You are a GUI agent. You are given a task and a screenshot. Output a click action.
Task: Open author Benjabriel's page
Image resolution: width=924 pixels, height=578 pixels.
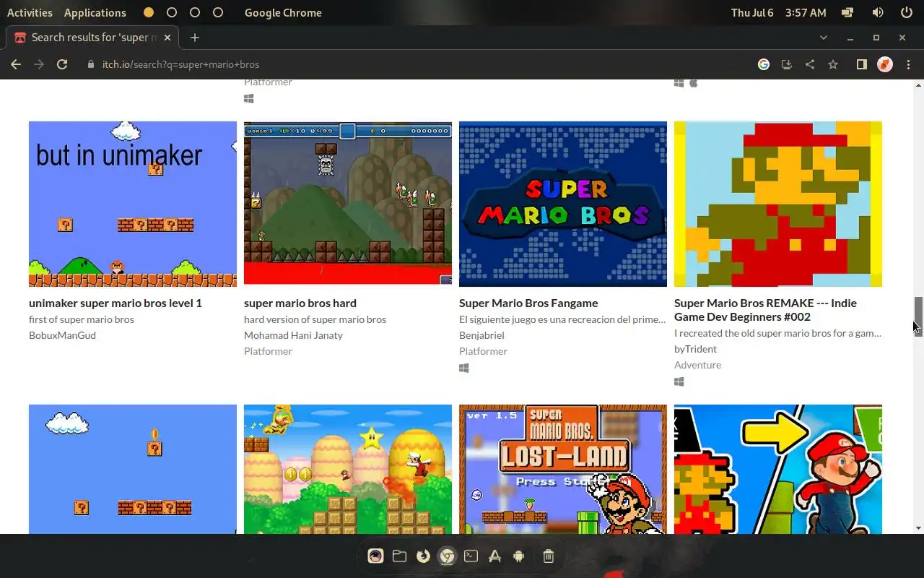click(x=481, y=335)
